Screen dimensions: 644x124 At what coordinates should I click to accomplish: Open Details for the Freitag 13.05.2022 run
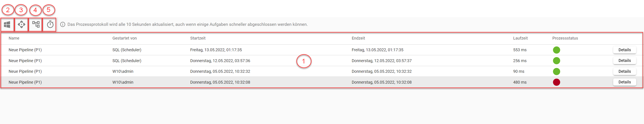coord(625,50)
